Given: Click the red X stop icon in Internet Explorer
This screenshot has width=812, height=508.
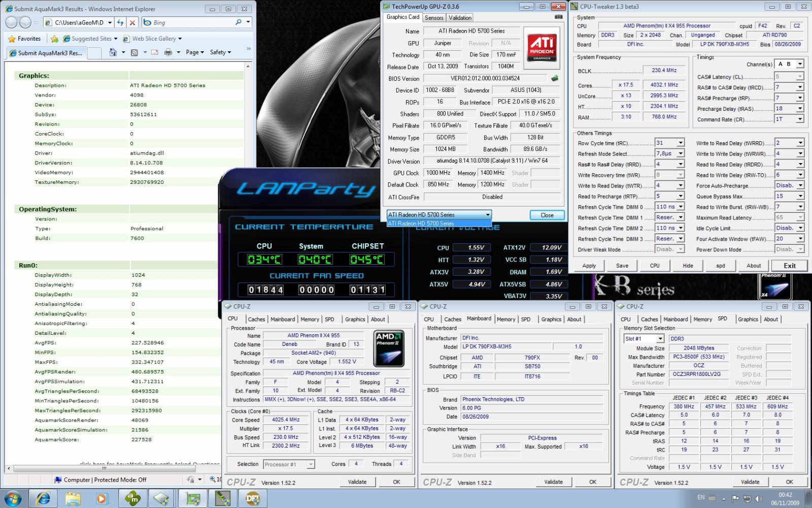Looking at the screenshot, I should [132, 22].
